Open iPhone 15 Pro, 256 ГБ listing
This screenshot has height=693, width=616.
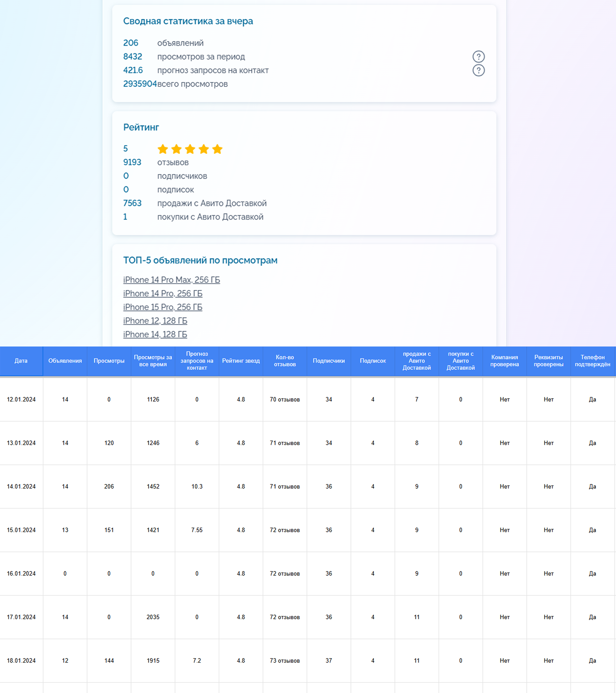[x=163, y=307]
